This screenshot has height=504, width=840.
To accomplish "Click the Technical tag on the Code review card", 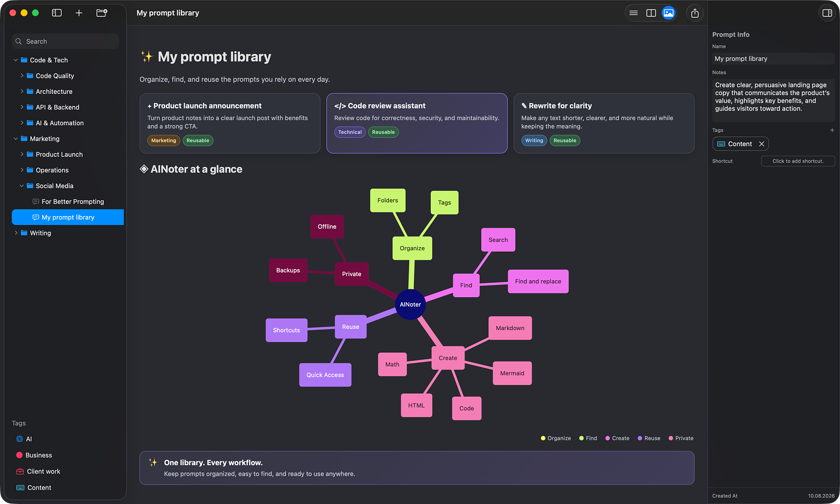I will (x=350, y=132).
